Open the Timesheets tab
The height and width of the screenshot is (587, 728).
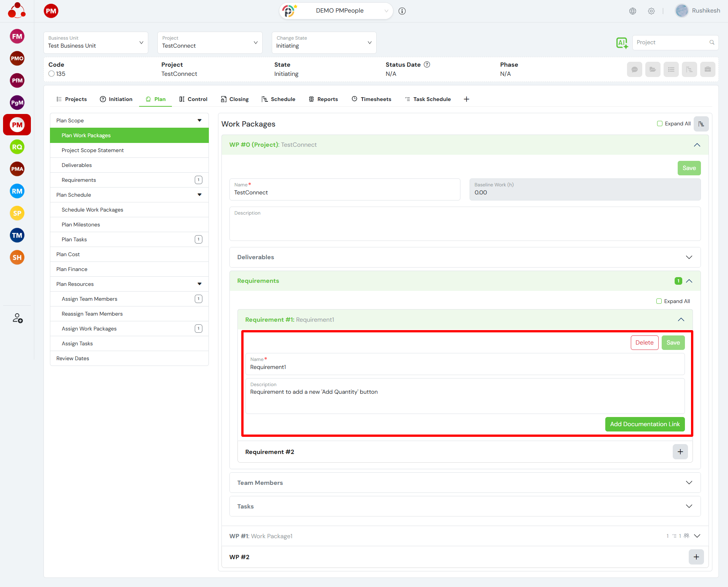coord(371,99)
